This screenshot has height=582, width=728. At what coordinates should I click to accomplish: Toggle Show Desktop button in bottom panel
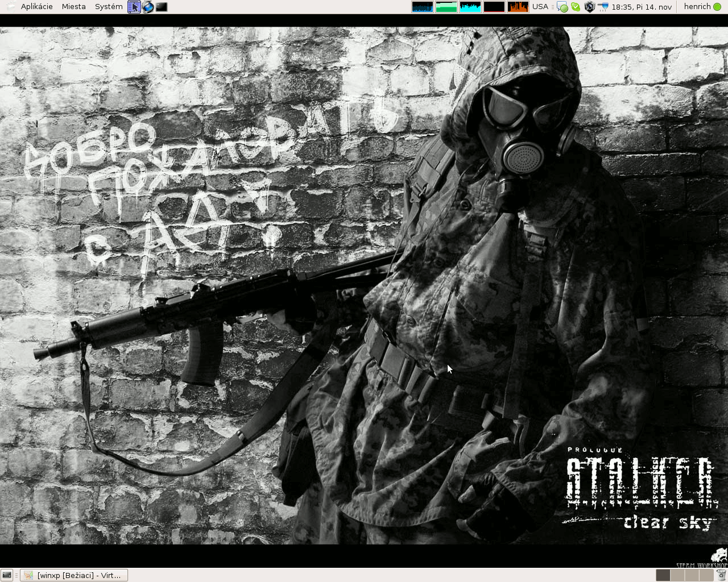pos(7,575)
